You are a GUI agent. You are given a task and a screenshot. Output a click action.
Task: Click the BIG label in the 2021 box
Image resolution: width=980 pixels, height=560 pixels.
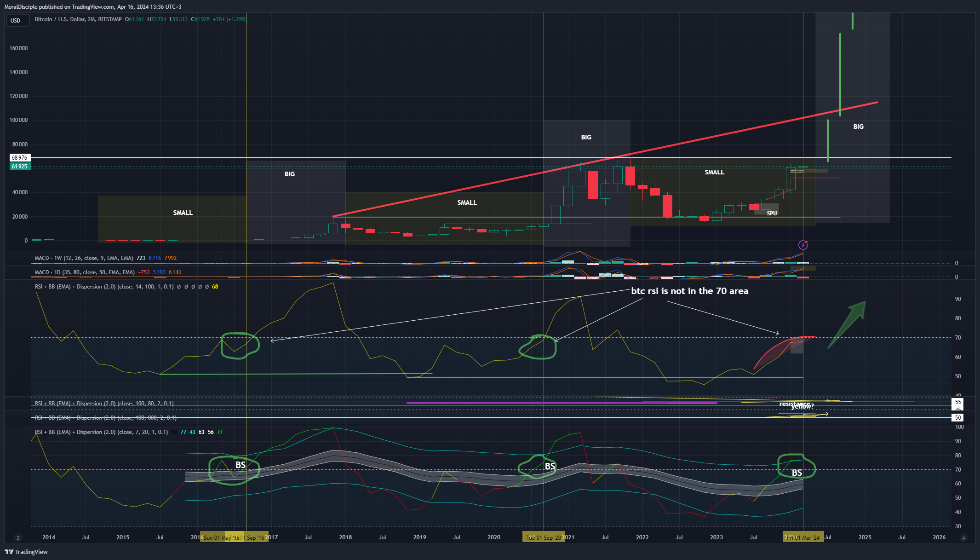coord(586,137)
